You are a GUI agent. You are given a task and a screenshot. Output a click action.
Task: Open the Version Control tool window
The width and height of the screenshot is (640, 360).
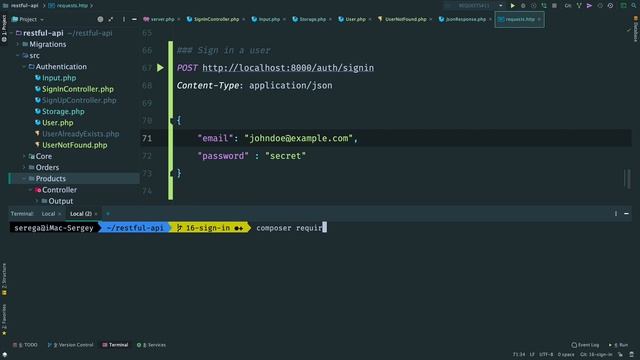click(x=71, y=345)
